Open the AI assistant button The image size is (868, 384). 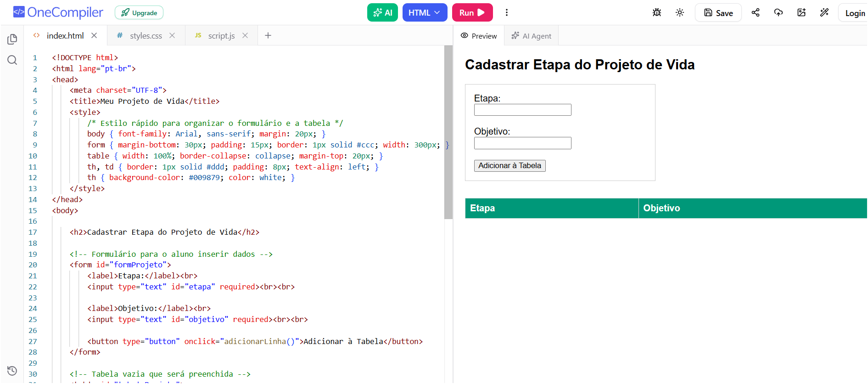coord(382,12)
